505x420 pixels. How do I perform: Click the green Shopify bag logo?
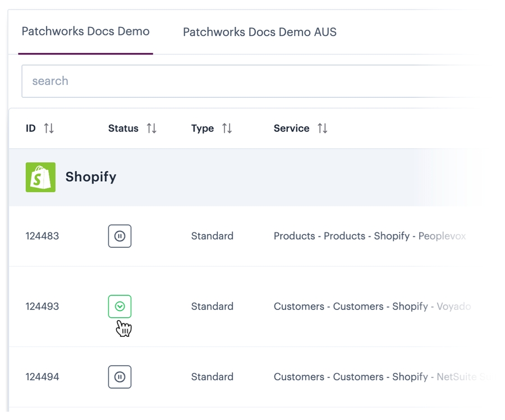tap(40, 177)
